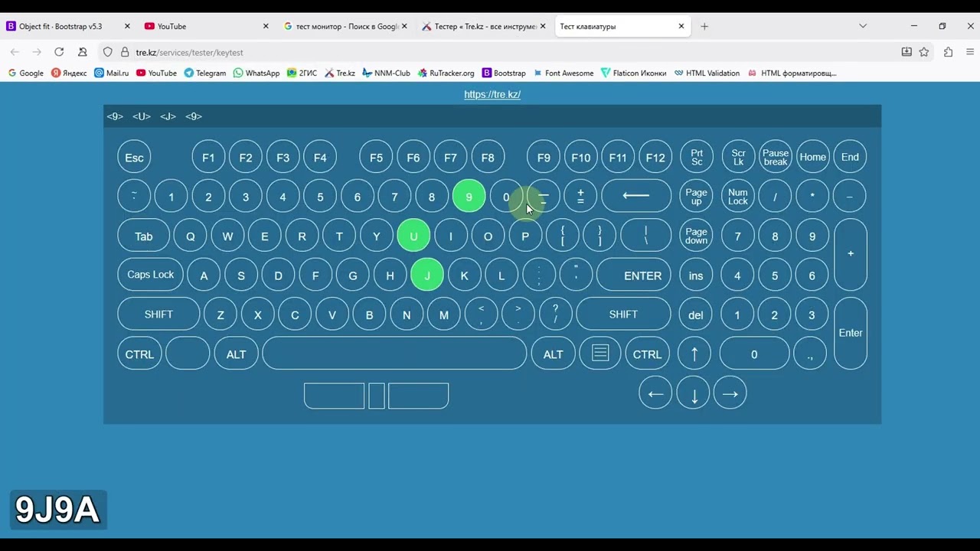Click the numpad plus key
Screen dimensions: 980x551
tap(851, 254)
